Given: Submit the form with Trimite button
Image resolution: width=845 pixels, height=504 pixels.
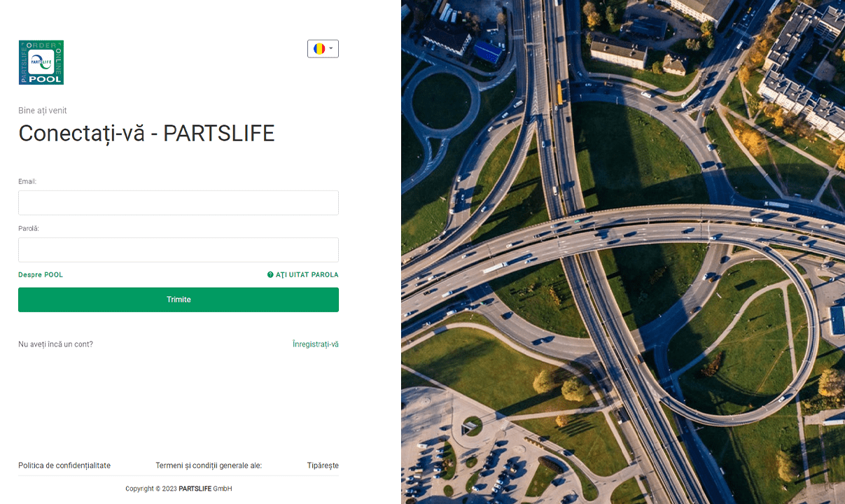Looking at the screenshot, I should point(179,300).
